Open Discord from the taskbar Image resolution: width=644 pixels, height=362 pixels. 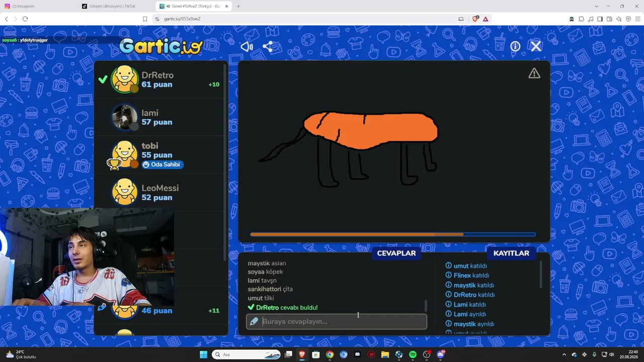[x=441, y=354]
